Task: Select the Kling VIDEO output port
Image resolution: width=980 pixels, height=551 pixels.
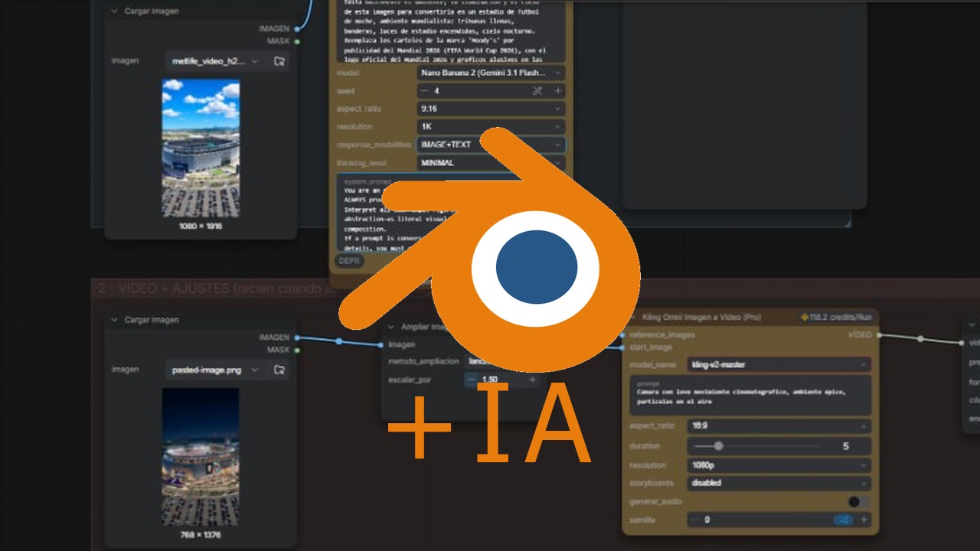Action: [879, 334]
